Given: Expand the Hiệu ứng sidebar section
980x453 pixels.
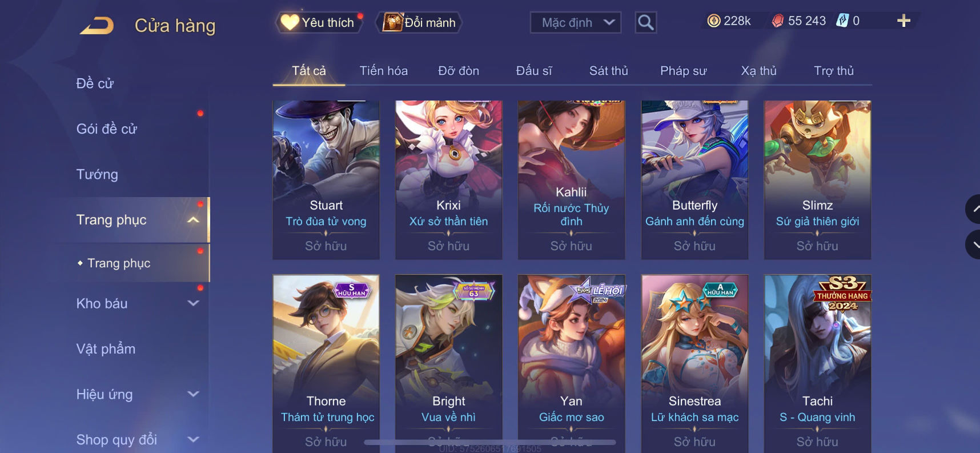Looking at the screenshot, I should pos(193,394).
